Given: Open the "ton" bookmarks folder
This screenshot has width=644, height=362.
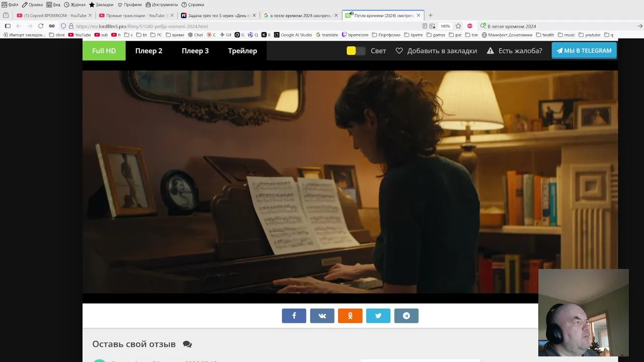Looking at the screenshot, I should point(471,35).
